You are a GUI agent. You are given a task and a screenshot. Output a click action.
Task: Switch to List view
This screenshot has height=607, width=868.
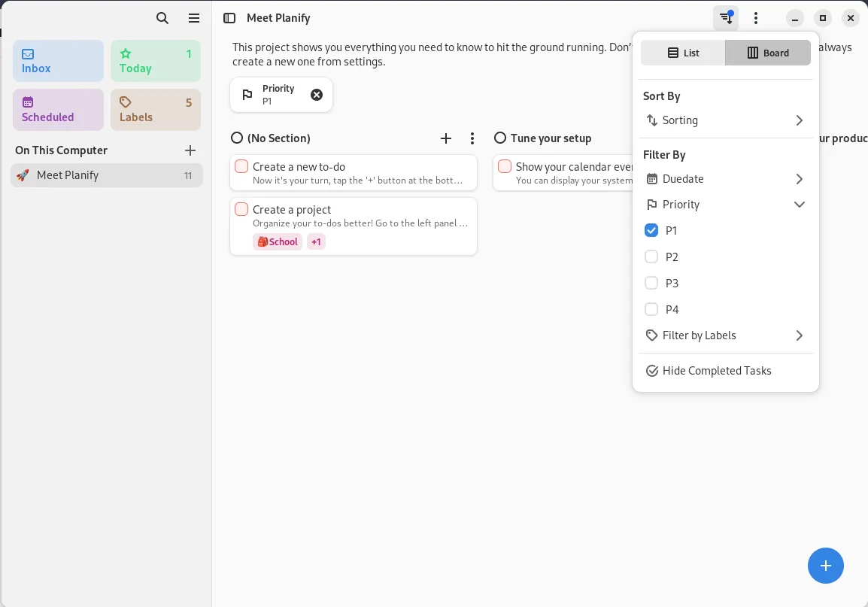(683, 53)
